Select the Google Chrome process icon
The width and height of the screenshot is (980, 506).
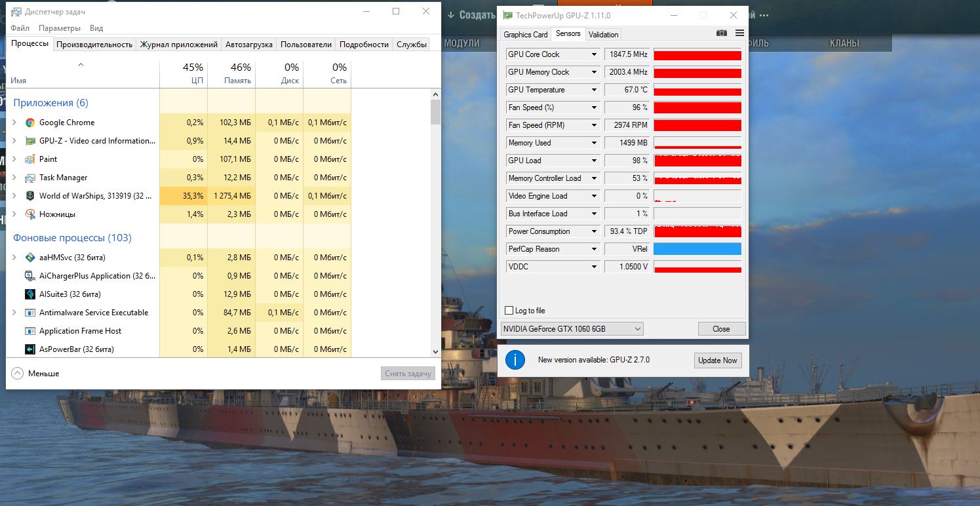(29, 123)
